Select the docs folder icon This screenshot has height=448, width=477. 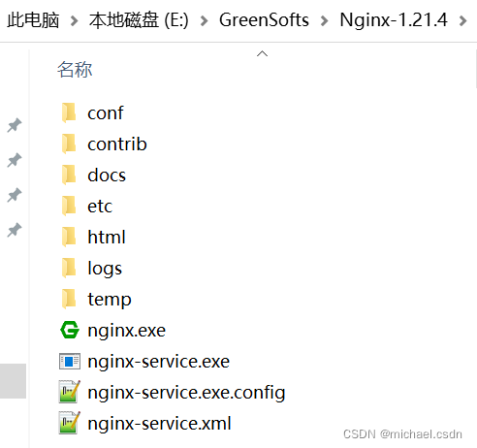(69, 176)
